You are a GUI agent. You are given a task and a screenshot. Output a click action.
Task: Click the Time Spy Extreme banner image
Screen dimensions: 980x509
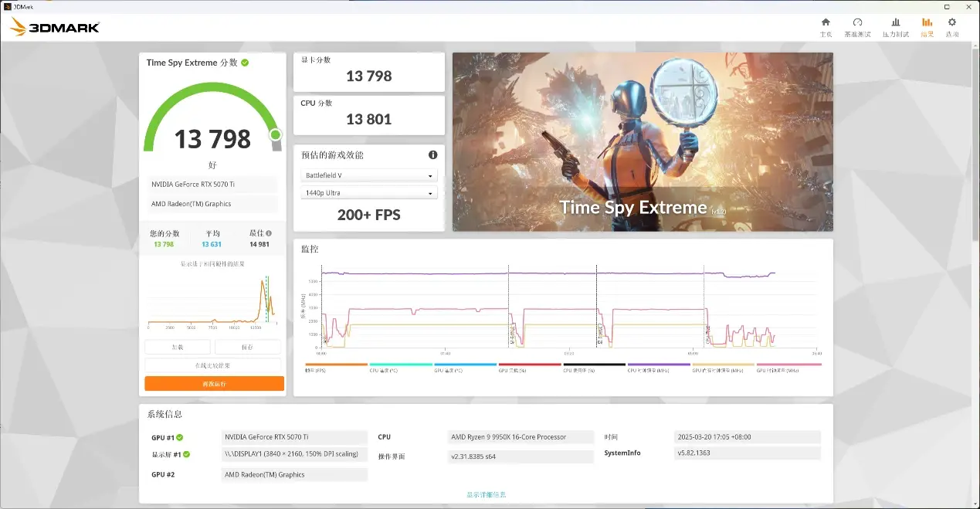pos(643,142)
